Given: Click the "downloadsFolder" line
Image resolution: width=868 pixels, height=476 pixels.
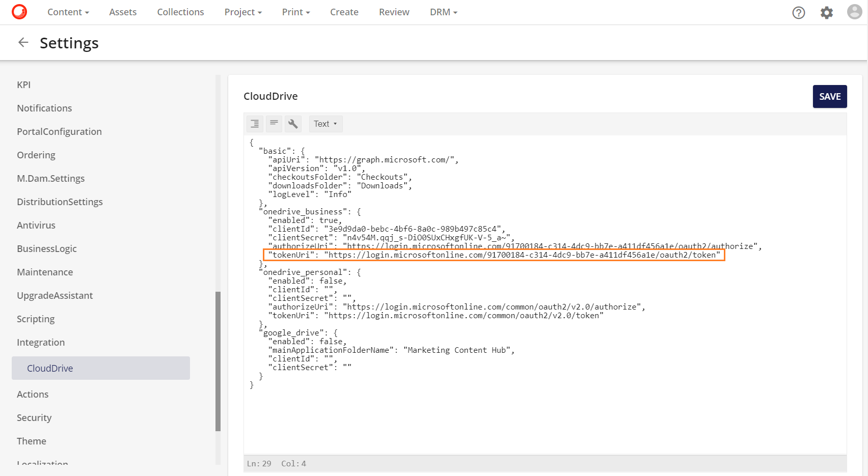Looking at the screenshot, I should (340, 185).
